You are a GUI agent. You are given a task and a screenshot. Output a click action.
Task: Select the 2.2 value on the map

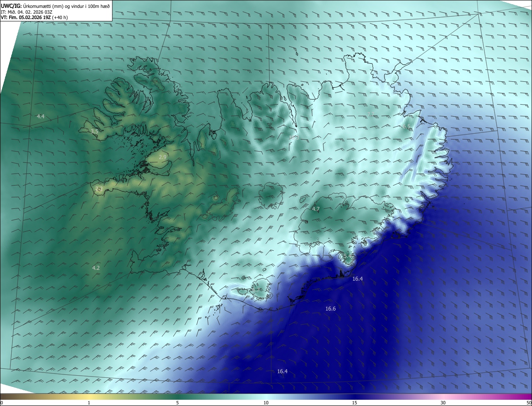point(99,189)
